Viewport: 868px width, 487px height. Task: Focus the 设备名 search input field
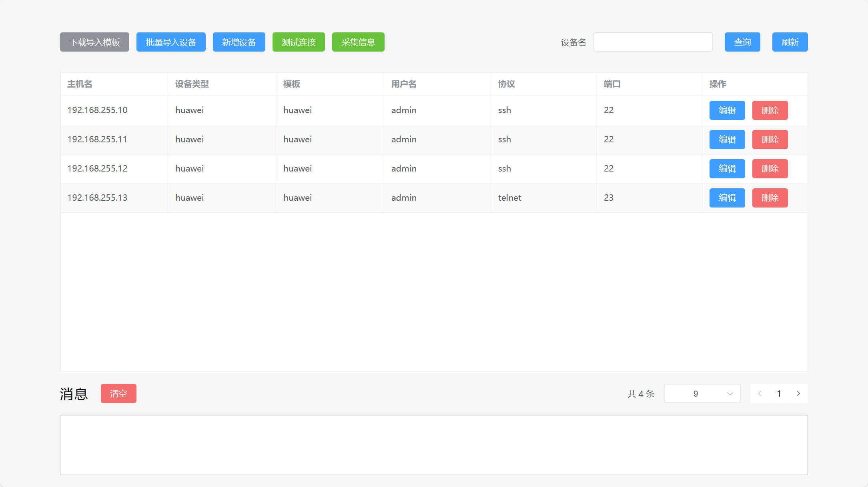coord(653,42)
